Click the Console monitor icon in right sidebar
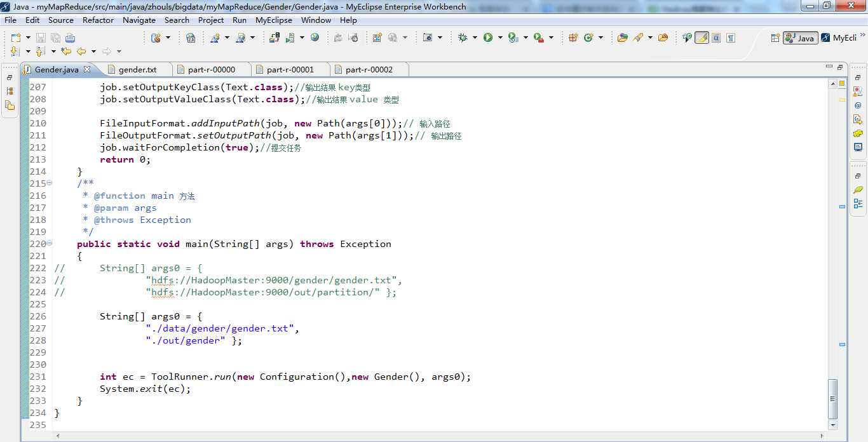 pos(858,147)
